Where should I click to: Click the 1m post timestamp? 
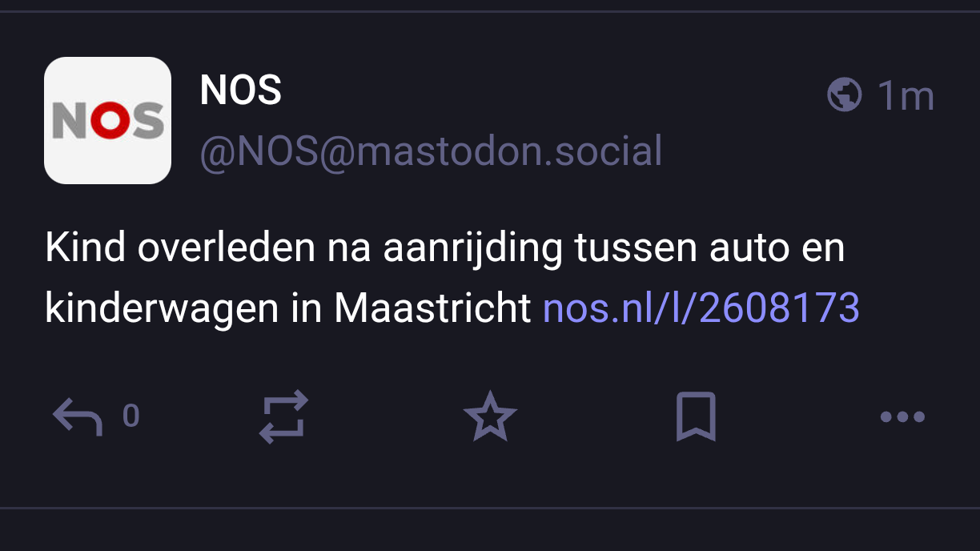pos(906,96)
